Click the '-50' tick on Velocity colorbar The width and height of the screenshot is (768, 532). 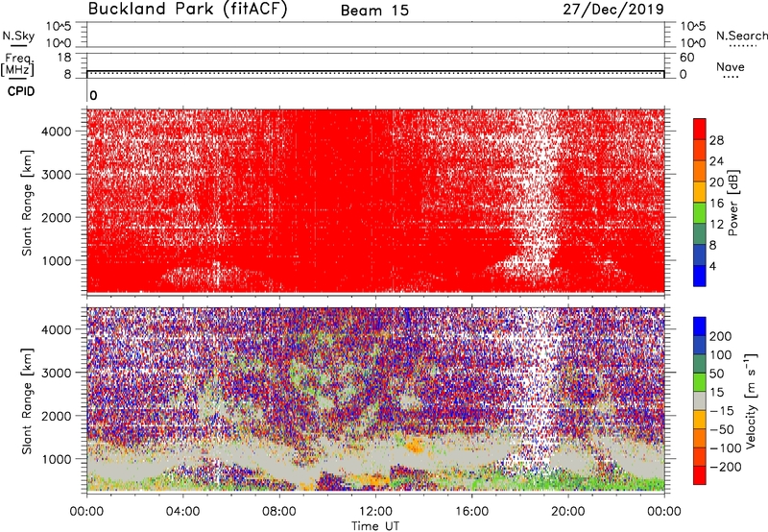point(721,429)
